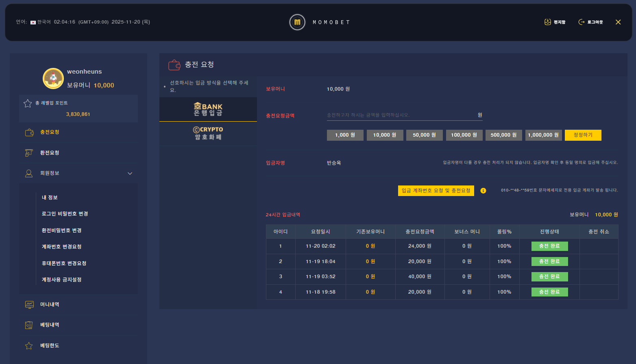Select the BANK deposit method tab
The height and width of the screenshot is (364, 636).
208,109
